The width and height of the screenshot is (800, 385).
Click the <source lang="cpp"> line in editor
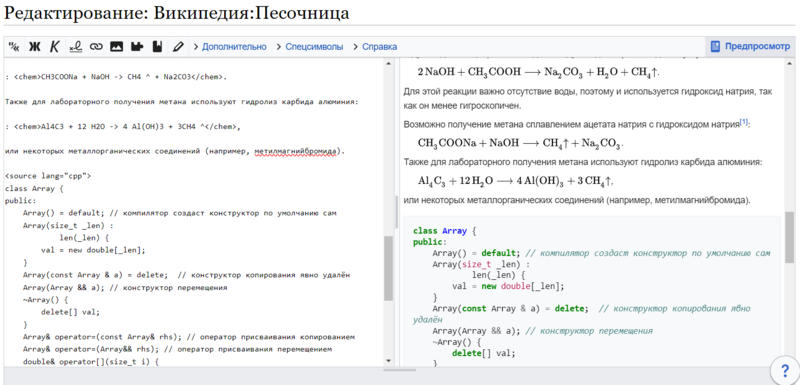point(48,176)
